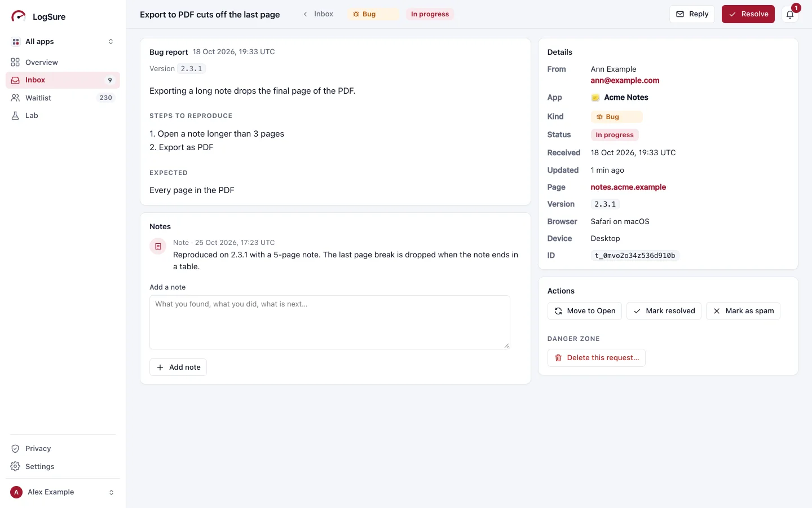Expand the All apps switcher

(63, 42)
